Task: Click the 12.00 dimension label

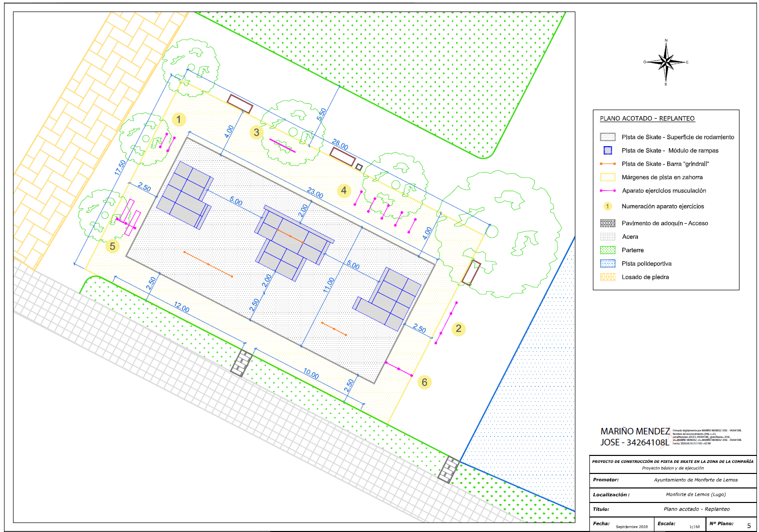Action: (182, 307)
